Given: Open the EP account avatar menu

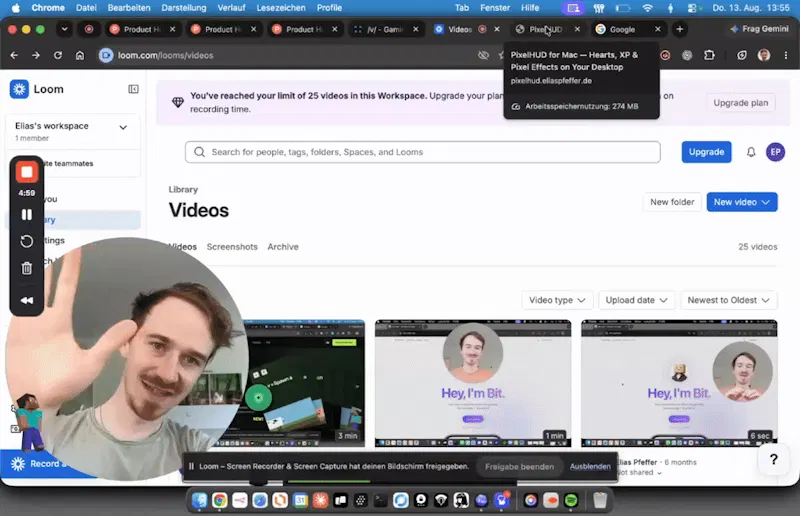Looking at the screenshot, I should (x=776, y=152).
